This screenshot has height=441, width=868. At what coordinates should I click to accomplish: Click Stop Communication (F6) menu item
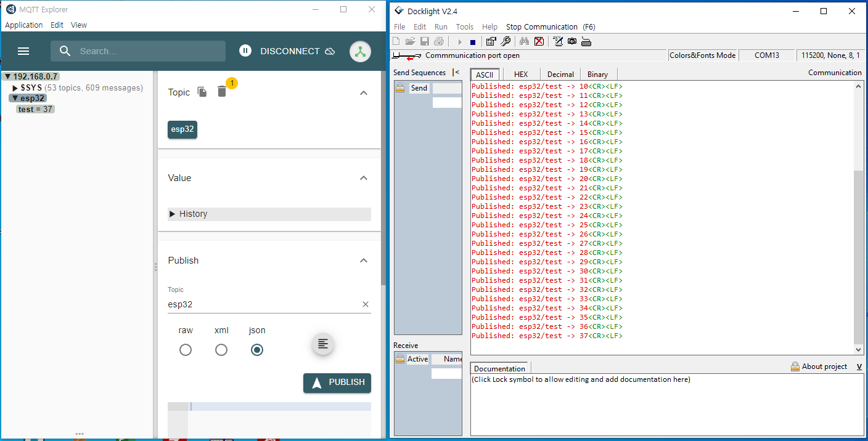[551, 27]
